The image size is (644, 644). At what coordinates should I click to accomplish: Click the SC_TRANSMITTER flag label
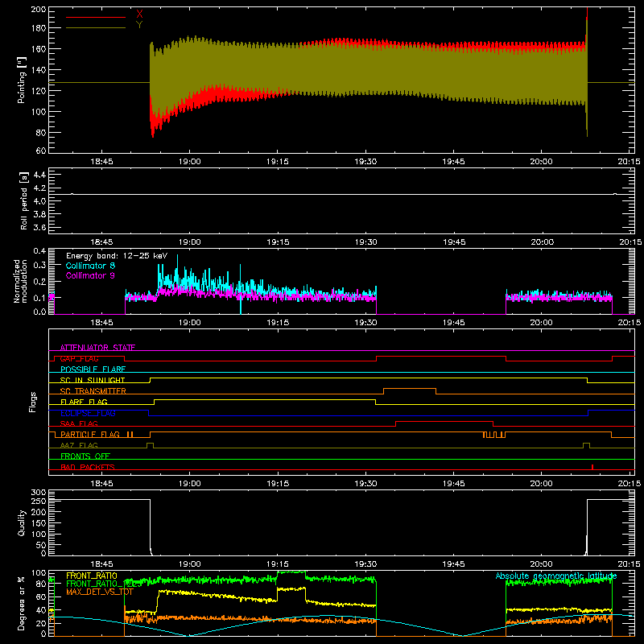pos(93,391)
